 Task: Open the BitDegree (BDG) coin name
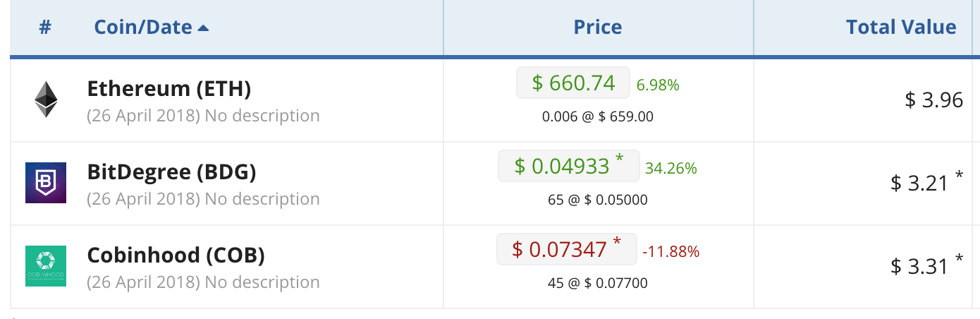tap(171, 172)
